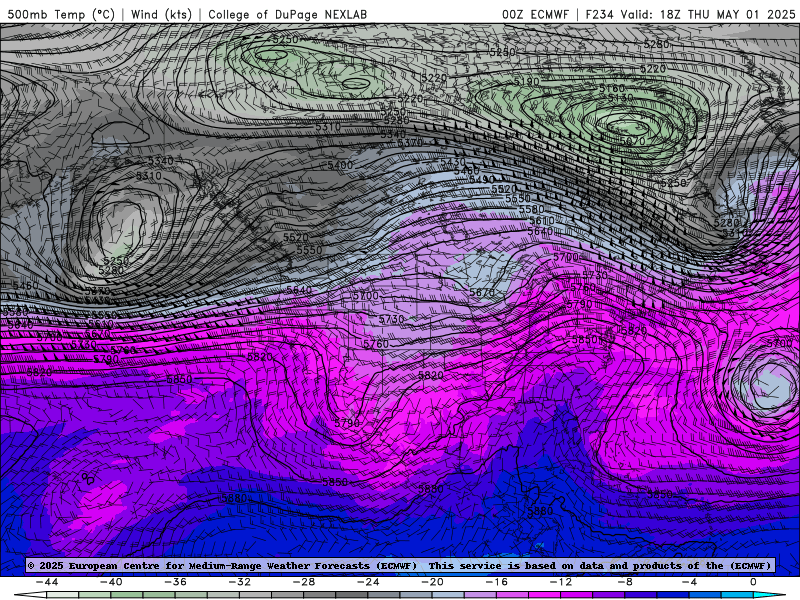The height and width of the screenshot is (600, 800).
Task: Click the -4 colorbar scale label
Action: click(690, 582)
